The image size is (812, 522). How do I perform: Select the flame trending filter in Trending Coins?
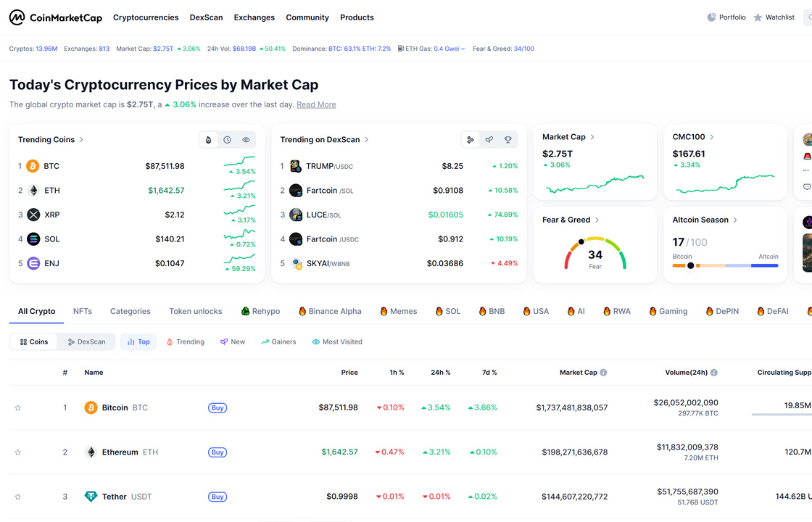(208, 140)
